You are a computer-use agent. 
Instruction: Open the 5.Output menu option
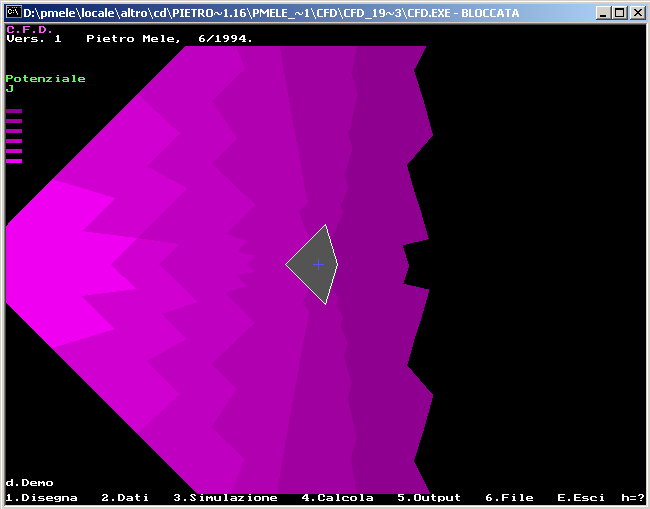coord(429,497)
